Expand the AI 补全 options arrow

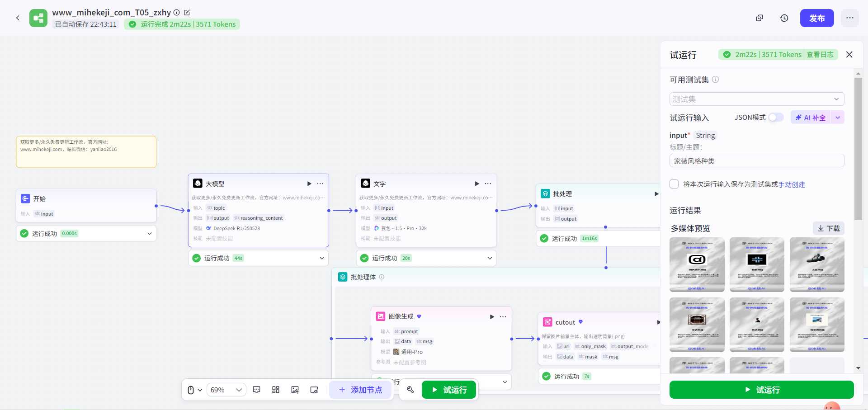click(x=838, y=118)
